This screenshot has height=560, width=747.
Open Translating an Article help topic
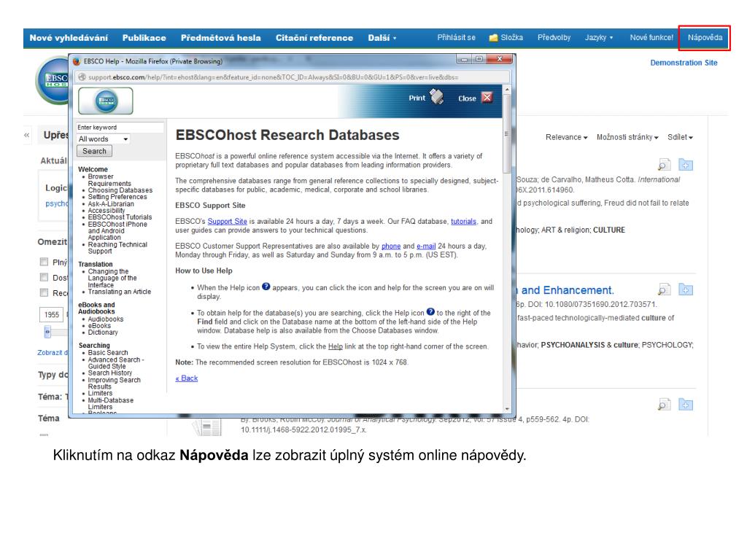(x=119, y=292)
